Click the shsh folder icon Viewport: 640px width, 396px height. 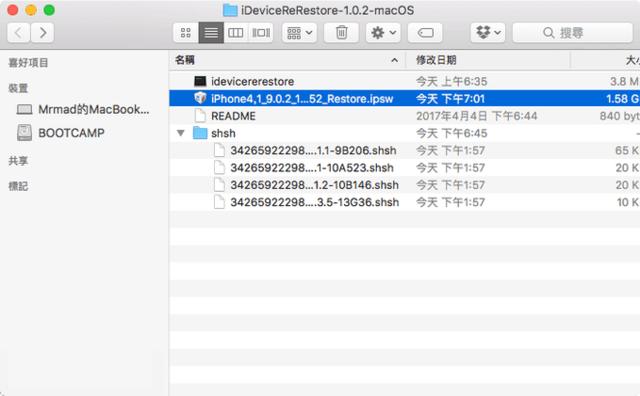(x=200, y=133)
